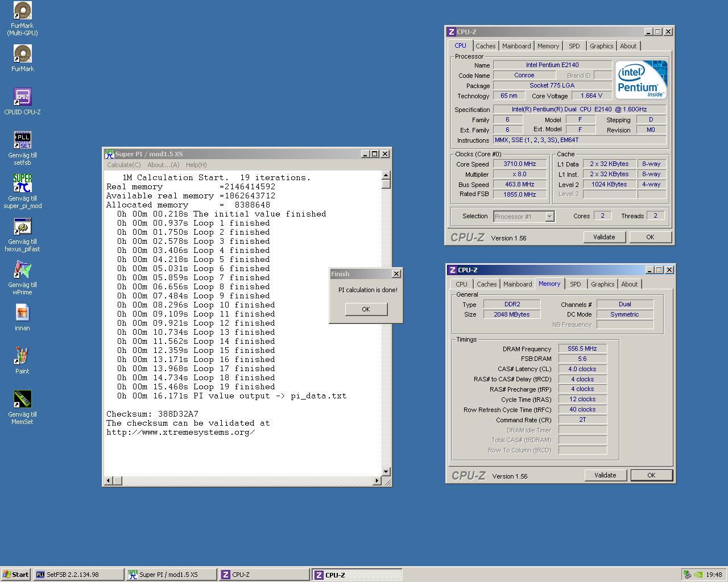728x582 pixels.
Task: Click Validate in lower CPU-Z window
Action: coord(605,475)
